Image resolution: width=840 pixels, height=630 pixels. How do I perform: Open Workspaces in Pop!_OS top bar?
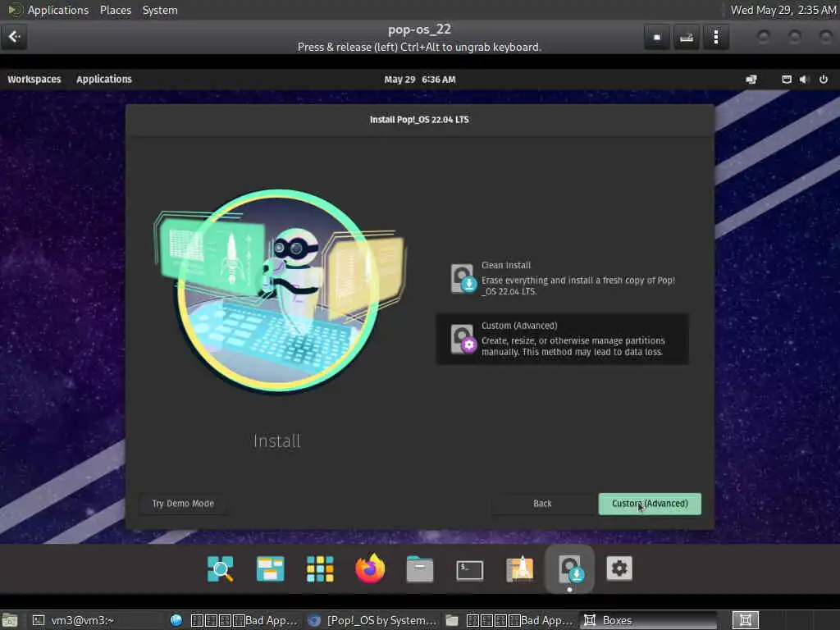click(x=34, y=80)
